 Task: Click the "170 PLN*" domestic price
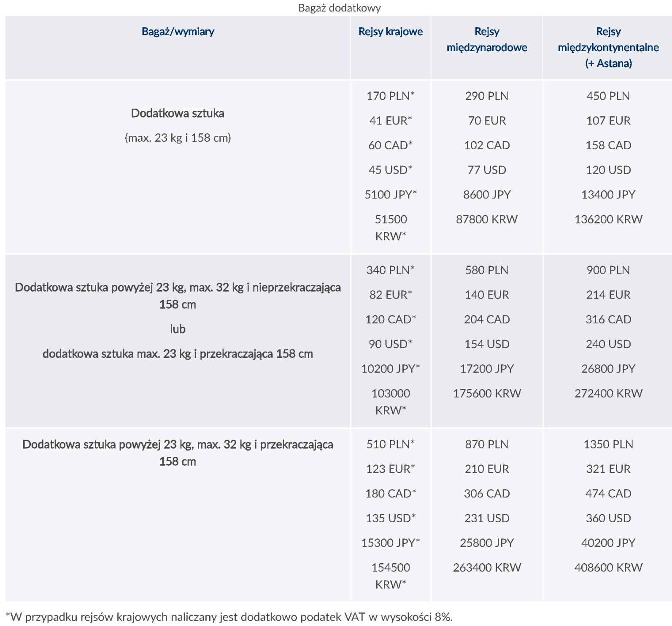pyautogui.click(x=390, y=96)
